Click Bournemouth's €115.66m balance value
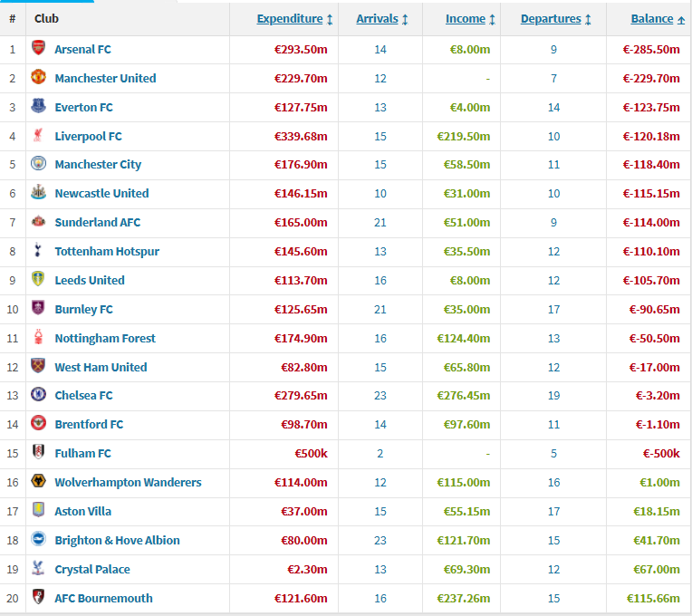Image resolution: width=692 pixels, height=616 pixels. click(653, 599)
